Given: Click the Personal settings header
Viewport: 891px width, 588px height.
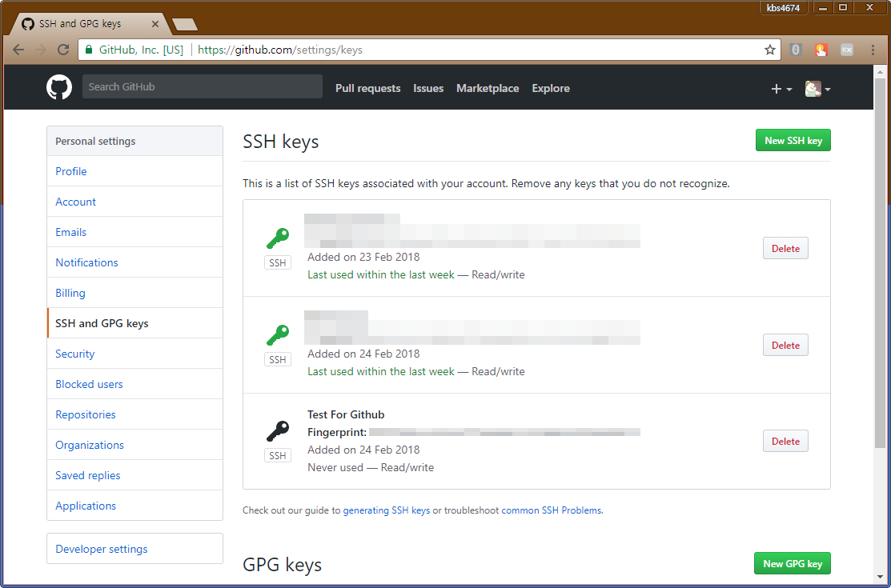Looking at the screenshot, I should click(134, 141).
